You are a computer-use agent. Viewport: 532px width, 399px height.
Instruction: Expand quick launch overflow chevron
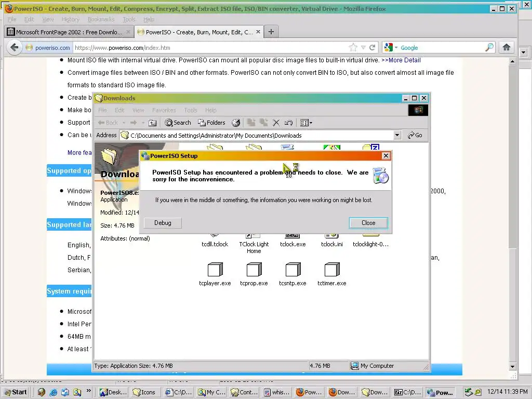click(88, 391)
